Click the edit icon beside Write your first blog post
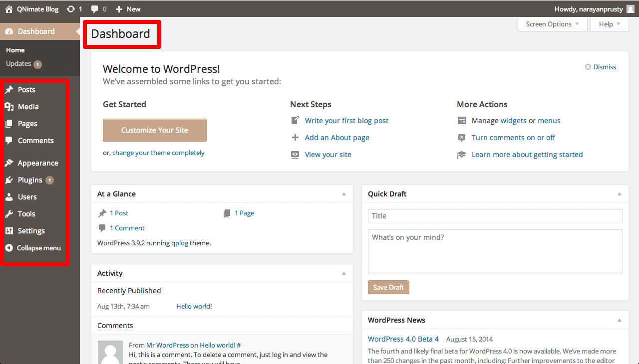Image resolution: width=639 pixels, height=364 pixels. (x=295, y=121)
